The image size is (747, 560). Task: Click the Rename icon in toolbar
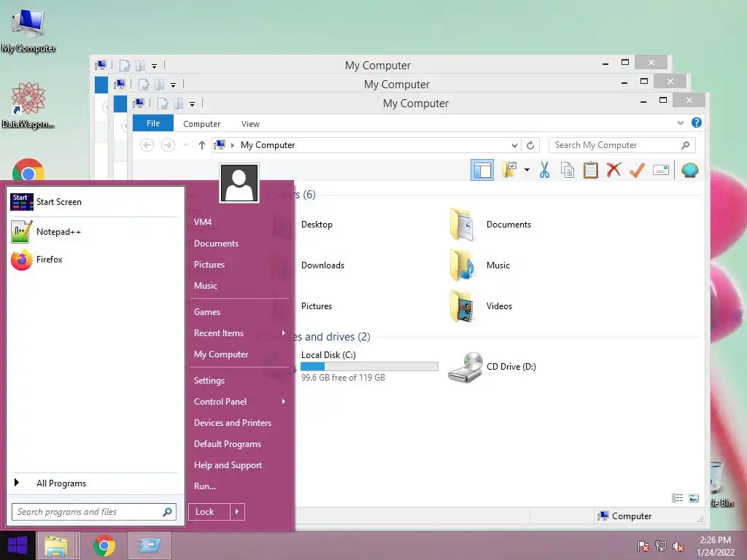pyautogui.click(x=661, y=169)
